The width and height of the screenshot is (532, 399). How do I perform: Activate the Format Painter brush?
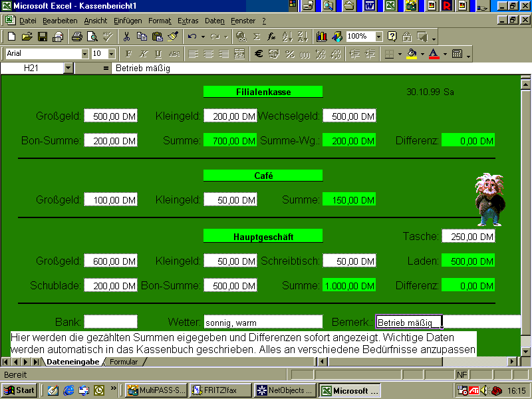[x=173, y=37]
